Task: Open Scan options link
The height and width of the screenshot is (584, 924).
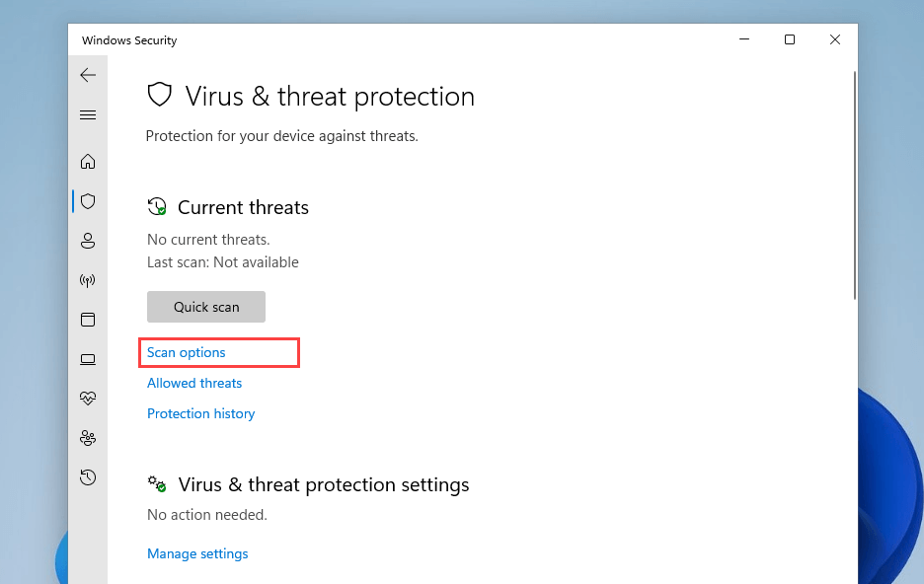Action: (x=187, y=352)
